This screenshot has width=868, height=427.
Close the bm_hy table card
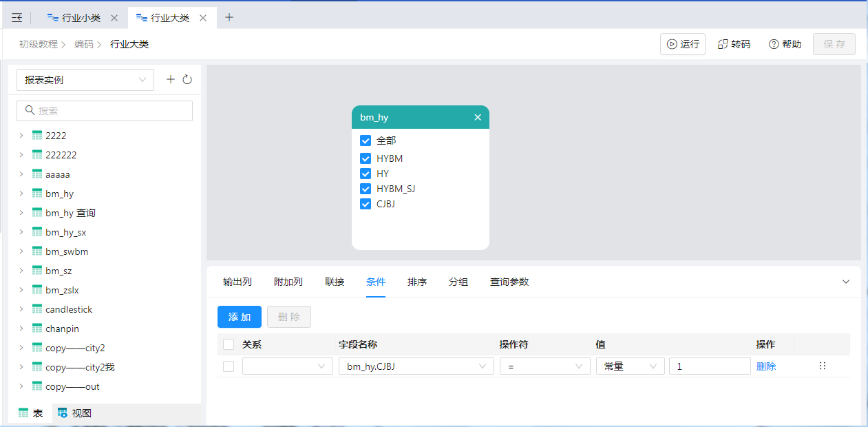pyautogui.click(x=478, y=117)
